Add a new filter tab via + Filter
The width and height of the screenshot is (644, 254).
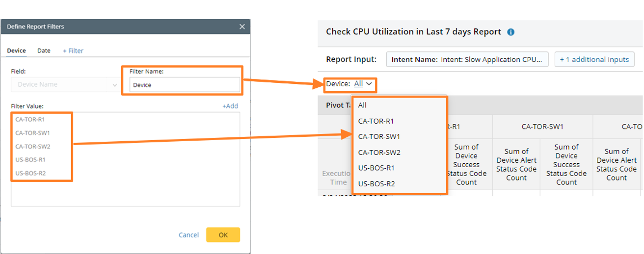click(73, 51)
